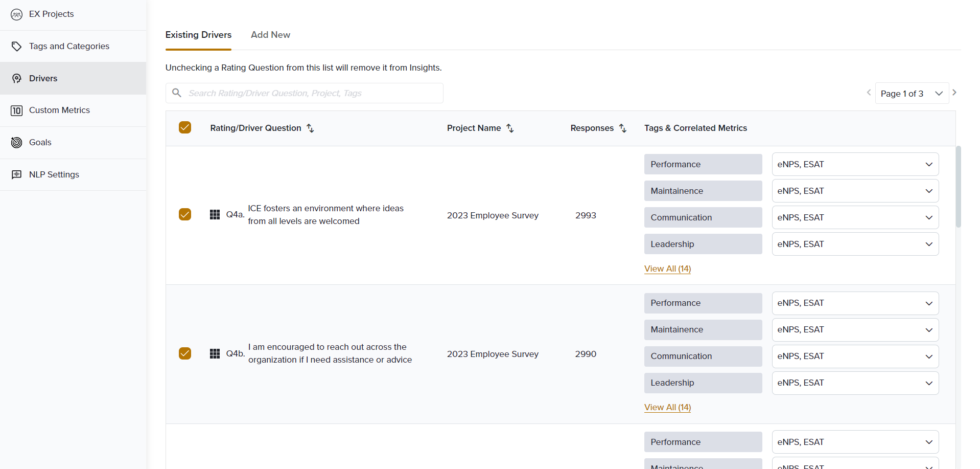980x469 pixels.
Task: Click the Tags and Categories tag icon
Action: point(16,47)
